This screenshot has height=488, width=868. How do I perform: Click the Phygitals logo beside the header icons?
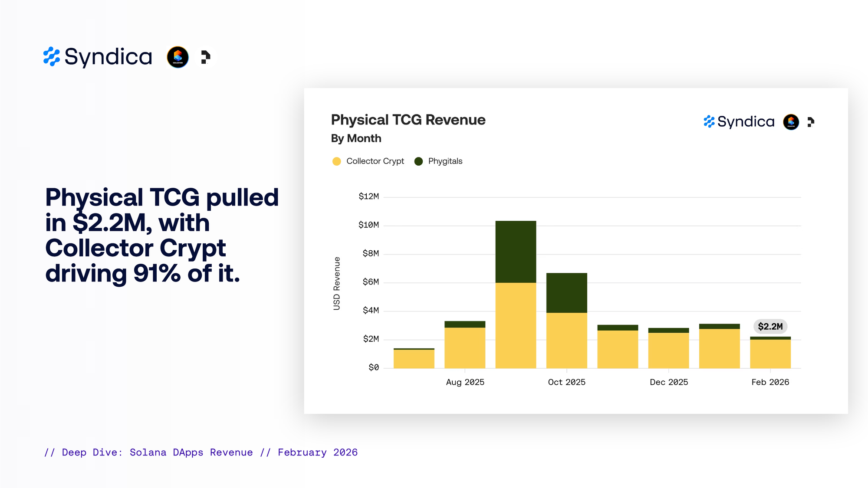[205, 57]
